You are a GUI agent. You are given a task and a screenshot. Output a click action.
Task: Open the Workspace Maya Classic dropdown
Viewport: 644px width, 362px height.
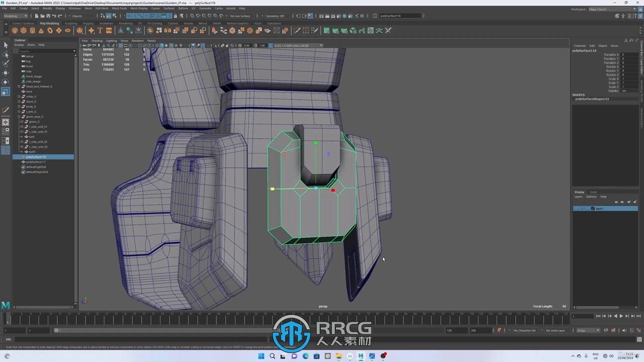612,9
